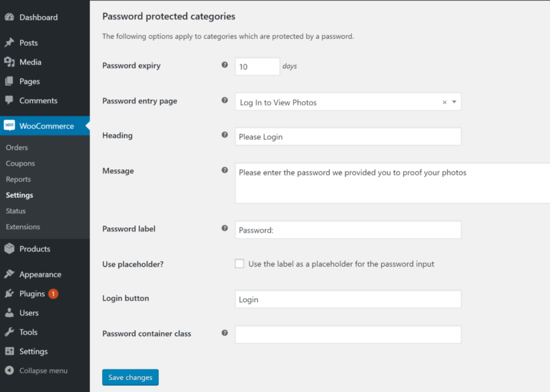This screenshot has height=392, width=550.
Task: Open the Media library icon
Action: (x=9, y=62)
